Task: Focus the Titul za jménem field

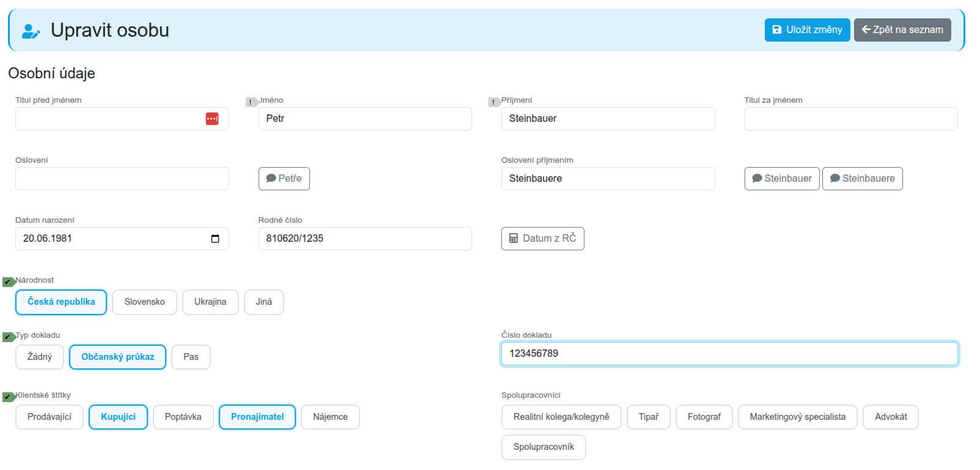Action: click(850, 119)
